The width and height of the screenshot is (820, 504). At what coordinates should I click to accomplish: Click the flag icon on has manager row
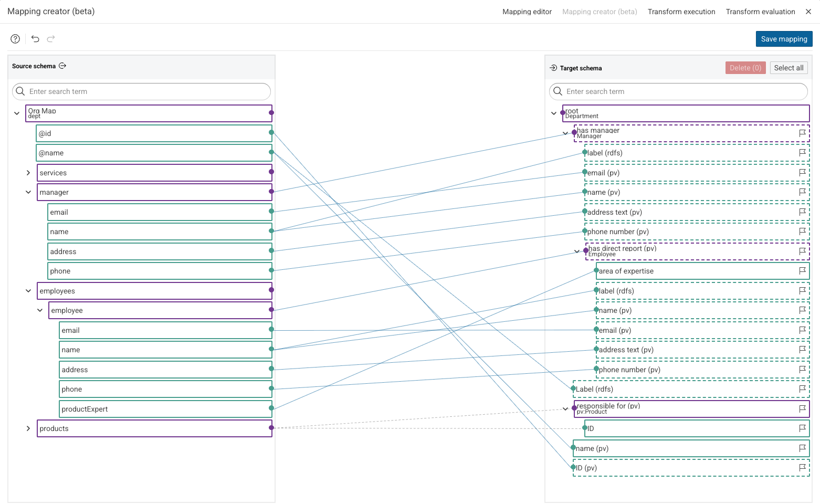pos(802,133)
